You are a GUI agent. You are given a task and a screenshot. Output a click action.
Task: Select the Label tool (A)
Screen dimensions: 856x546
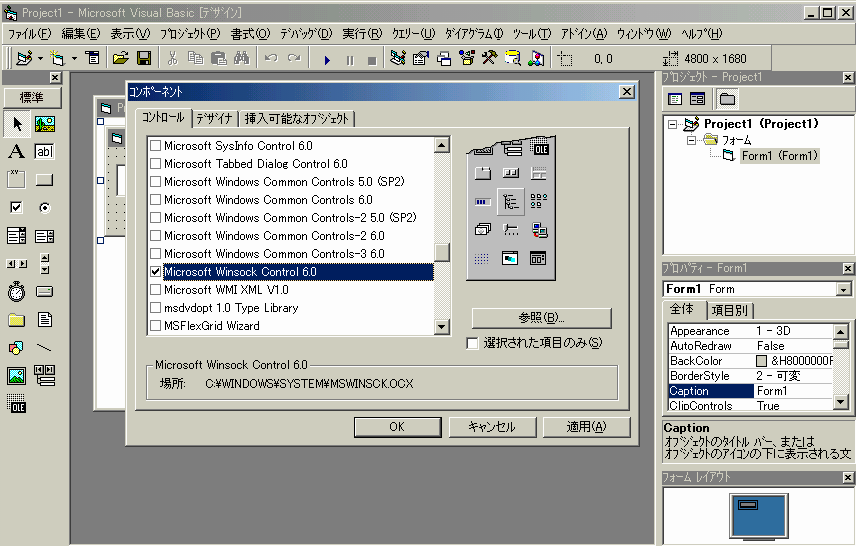point(16,151)
